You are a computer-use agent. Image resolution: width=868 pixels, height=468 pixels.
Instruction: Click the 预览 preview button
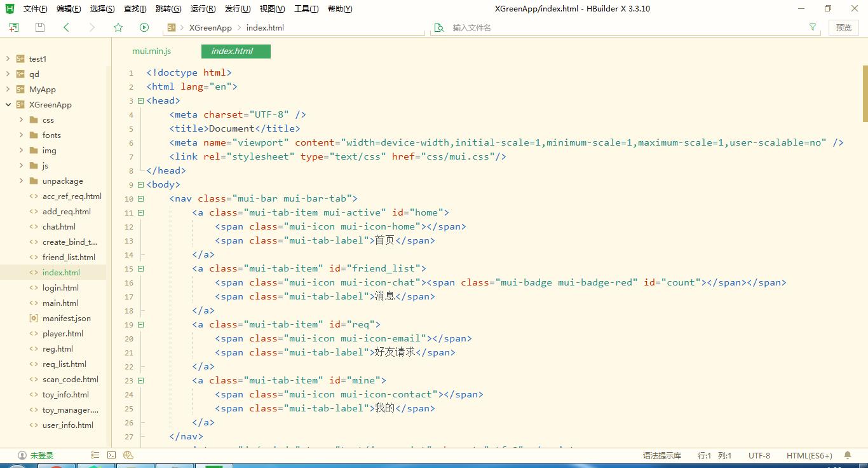pos(844,27)
